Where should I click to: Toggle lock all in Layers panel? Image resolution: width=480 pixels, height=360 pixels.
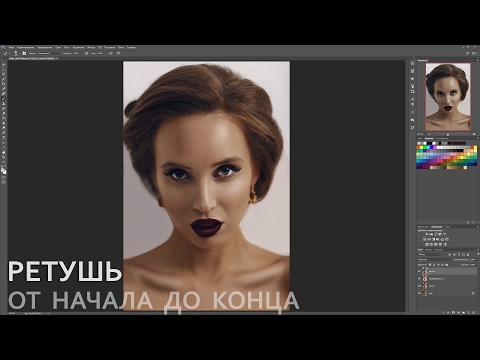(447, 265)
